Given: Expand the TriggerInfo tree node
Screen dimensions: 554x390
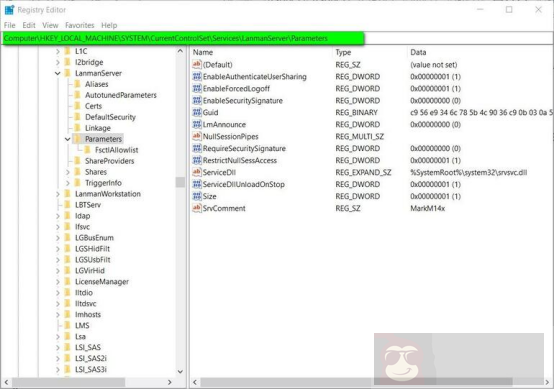Looking at the screenshot, I should tap(68, 183).
